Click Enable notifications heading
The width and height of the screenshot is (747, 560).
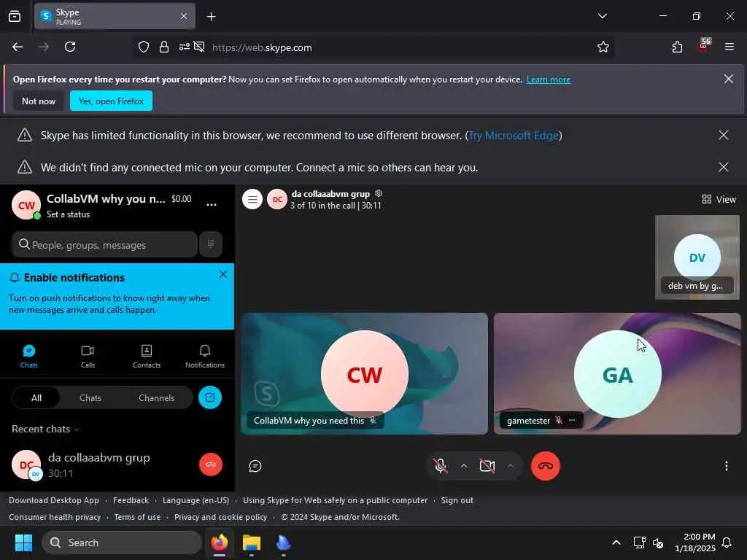[x=74, y=278]
